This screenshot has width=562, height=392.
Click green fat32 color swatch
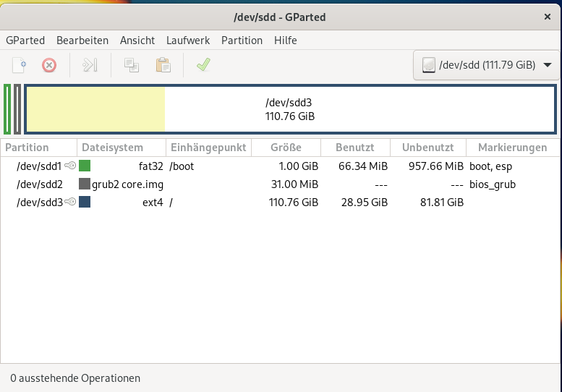click(x=85, y=166)
